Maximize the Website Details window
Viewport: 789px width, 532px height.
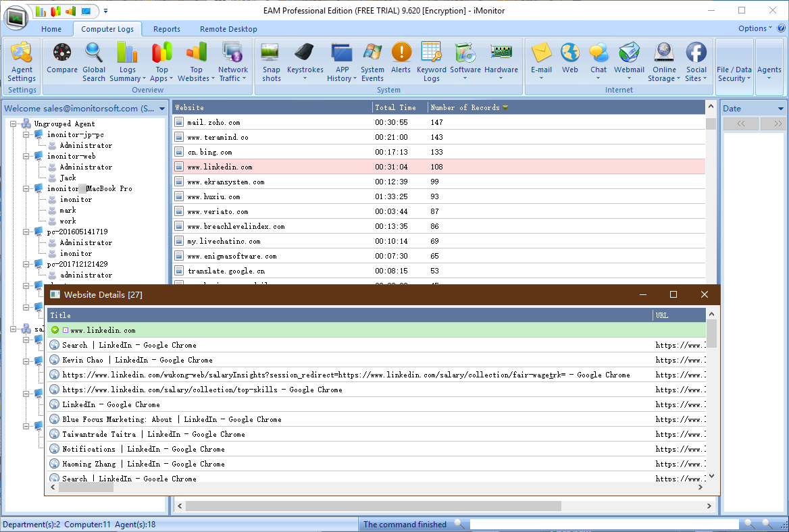pyautogui.click(x=673, y=294)
